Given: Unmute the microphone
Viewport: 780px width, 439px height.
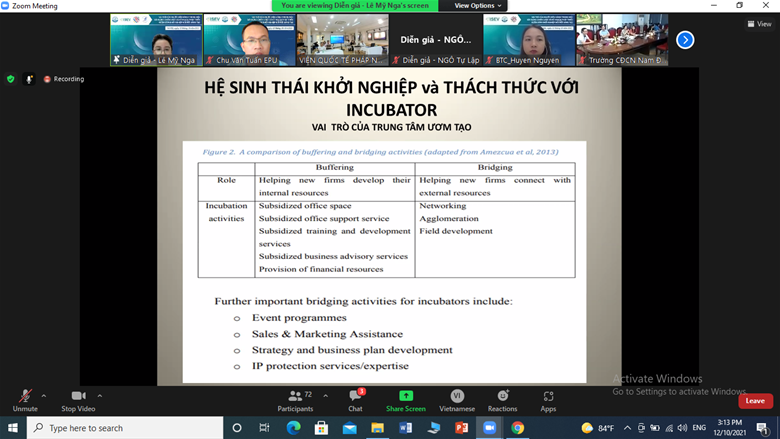Looking at the screenshot, I should [25, 399].
